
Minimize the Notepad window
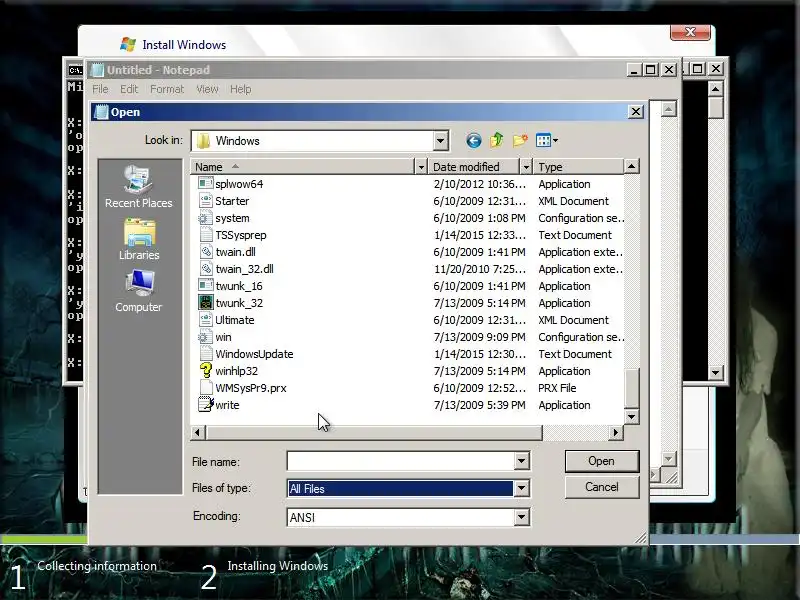(x=633, y=69)
